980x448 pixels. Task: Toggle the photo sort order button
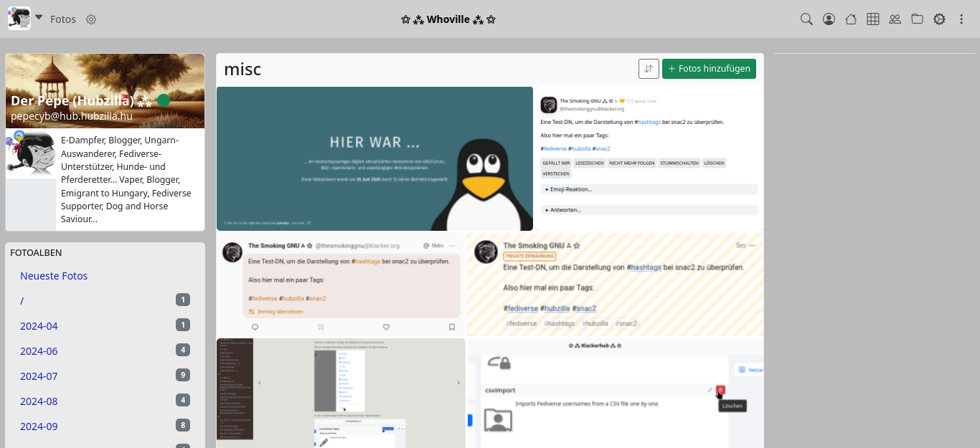pyautogui.click(x=649, y=69)
